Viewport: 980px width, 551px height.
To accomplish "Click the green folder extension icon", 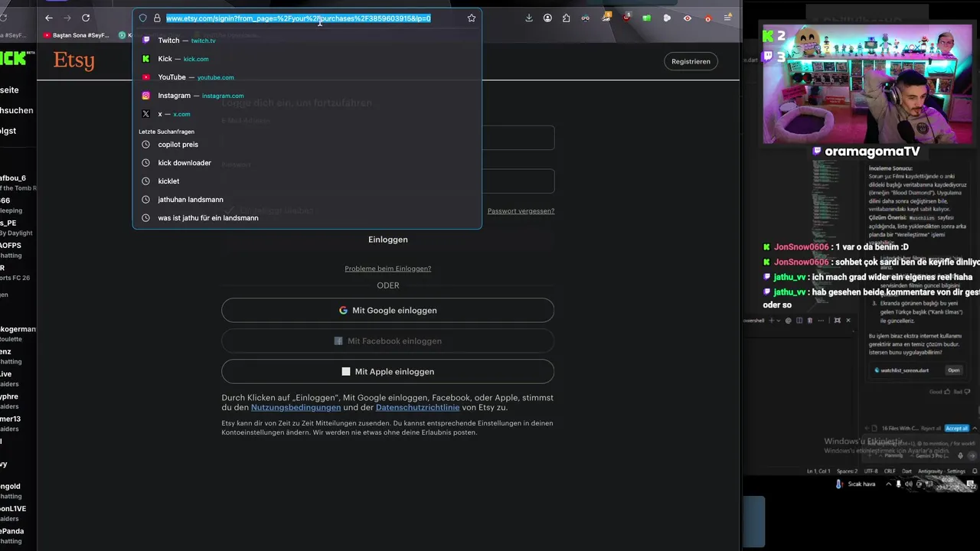I will 647,18.
